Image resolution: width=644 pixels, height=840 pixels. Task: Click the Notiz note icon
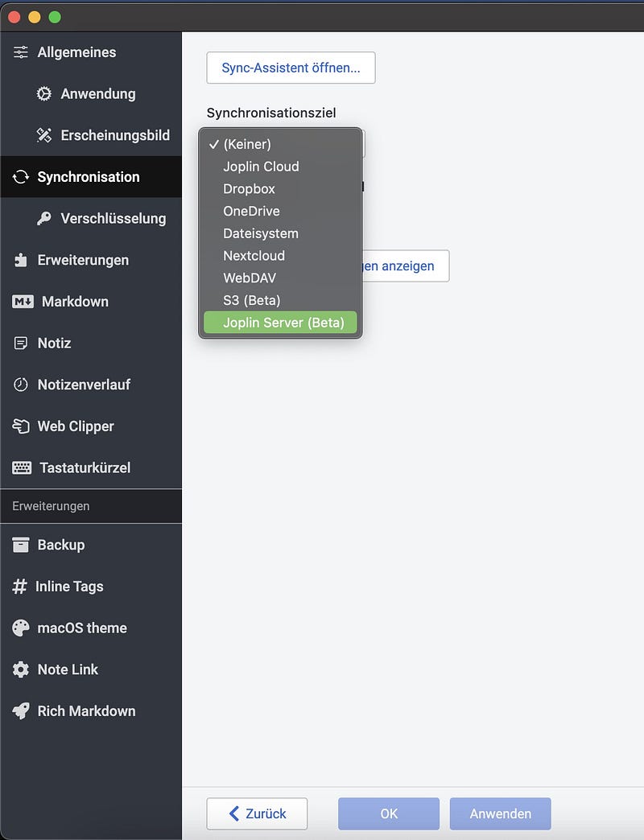(20, 343)
